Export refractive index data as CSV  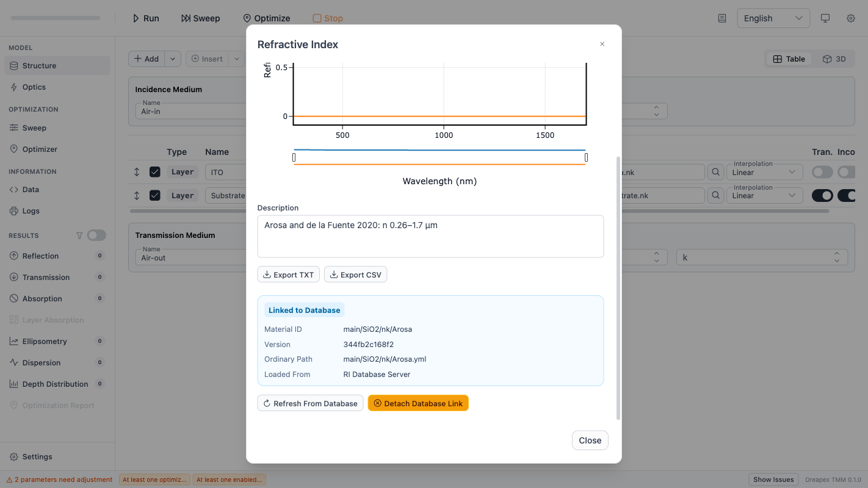[355, 274]
